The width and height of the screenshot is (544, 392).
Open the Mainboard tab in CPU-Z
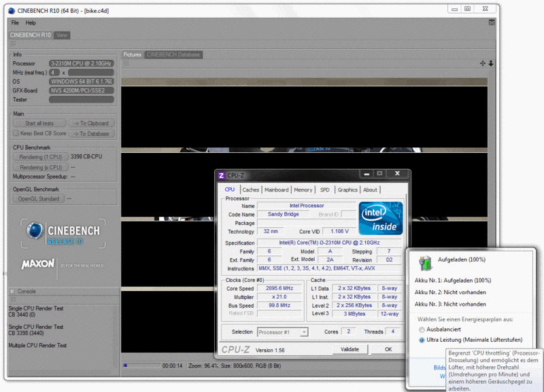pos(277,190)
